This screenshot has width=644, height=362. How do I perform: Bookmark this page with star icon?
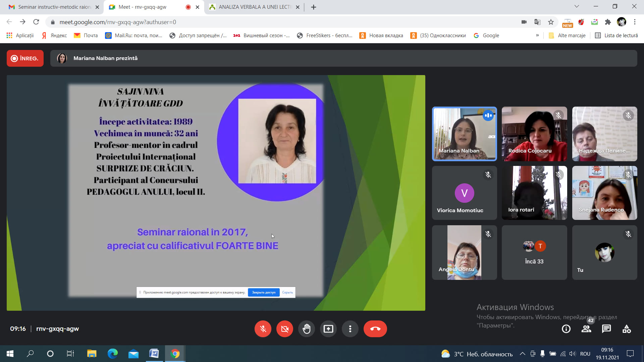point(551,22)
